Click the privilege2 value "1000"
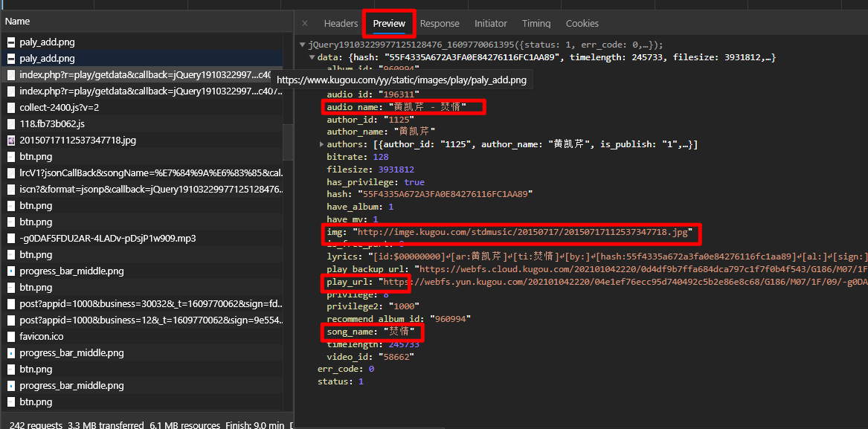The image size is (868, 429). coord(404,306)
